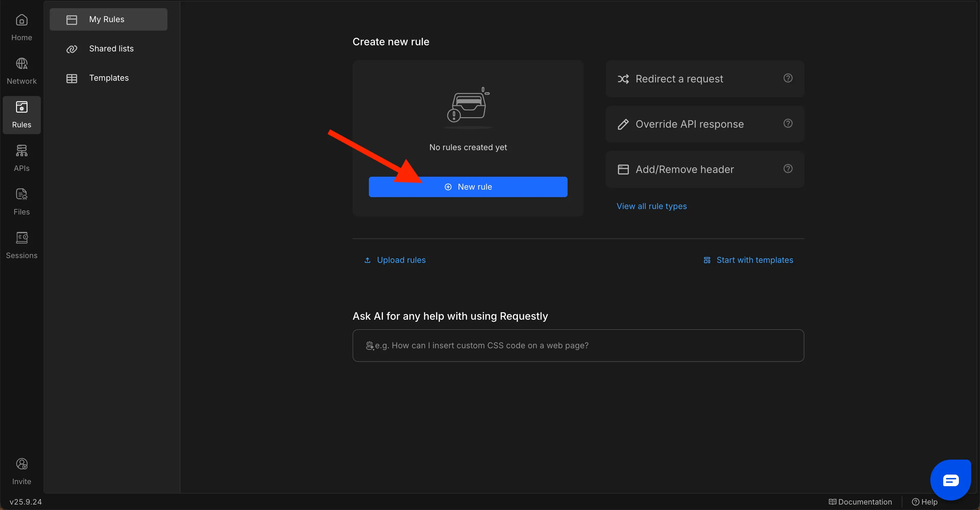The image size is (980, 510).
Task: Click View all rule types link
Action: [x=651, y=206]
